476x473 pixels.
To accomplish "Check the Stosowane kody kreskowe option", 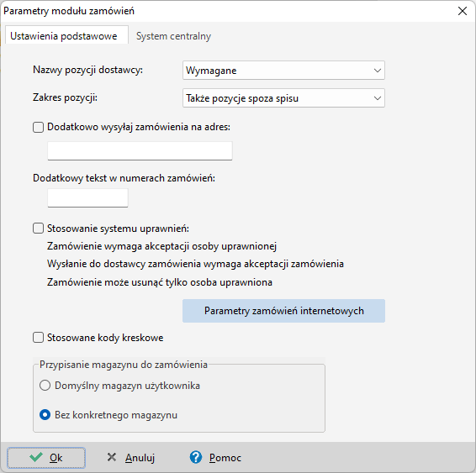I will click(38, 338).
